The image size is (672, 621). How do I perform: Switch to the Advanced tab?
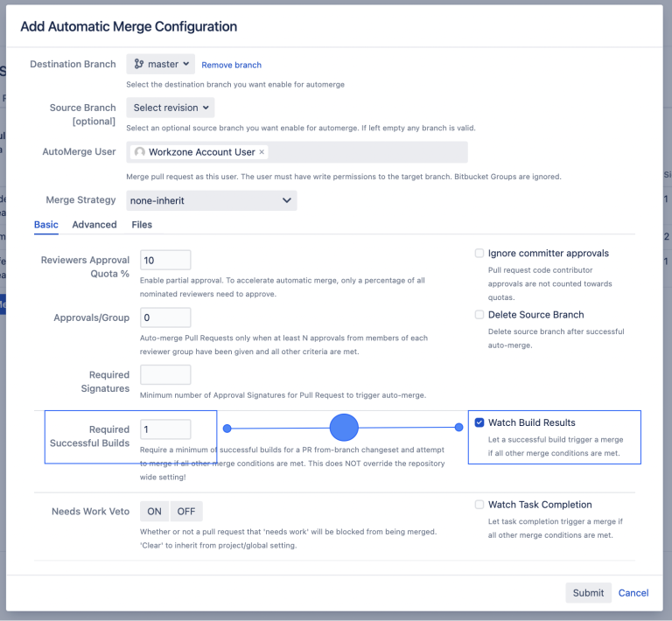click(94, 225)
